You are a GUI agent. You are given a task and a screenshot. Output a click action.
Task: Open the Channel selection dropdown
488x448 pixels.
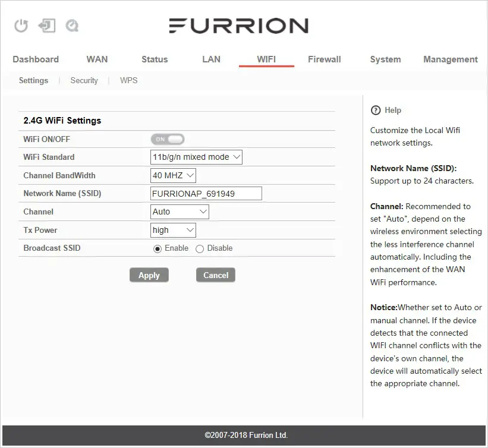179,212
